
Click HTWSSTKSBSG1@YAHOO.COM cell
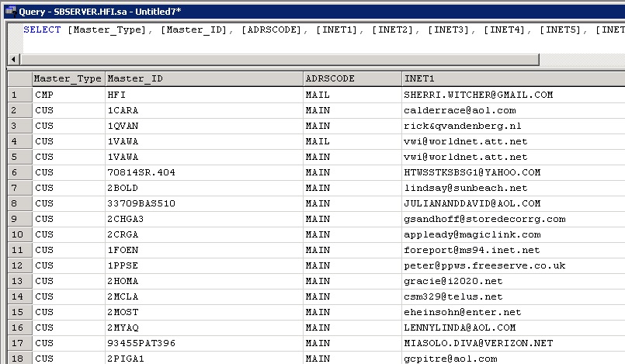point(513,172)
